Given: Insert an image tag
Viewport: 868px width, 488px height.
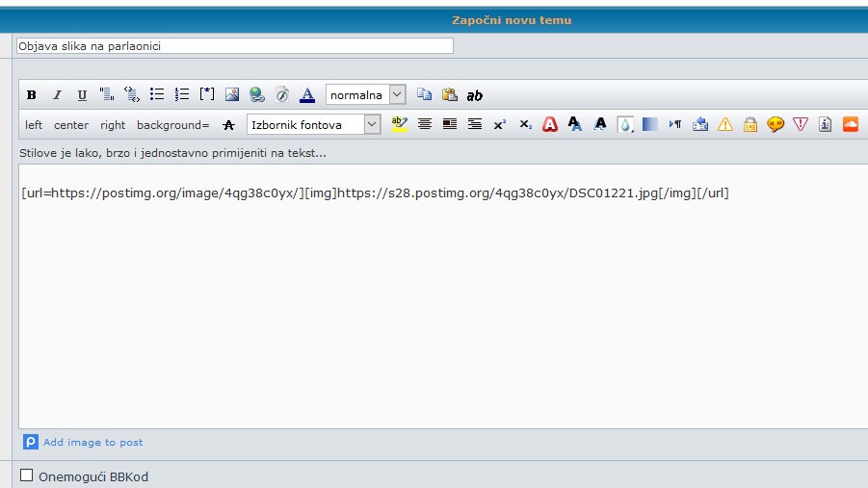Looking at the screenshot, I should pos(231,94).
